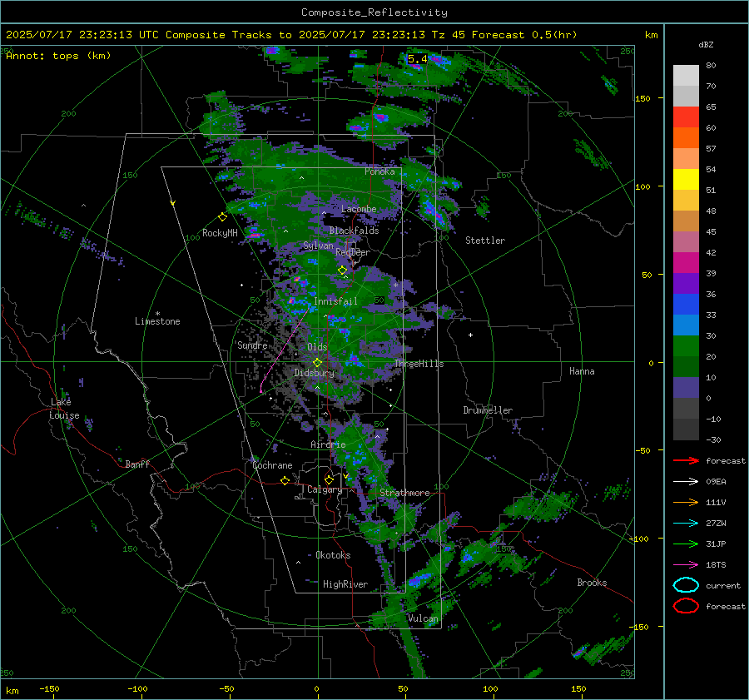749x700 pixels.
Task: Click the red swatch between 65 and 60 dBZ
Action: click(686, 117)
